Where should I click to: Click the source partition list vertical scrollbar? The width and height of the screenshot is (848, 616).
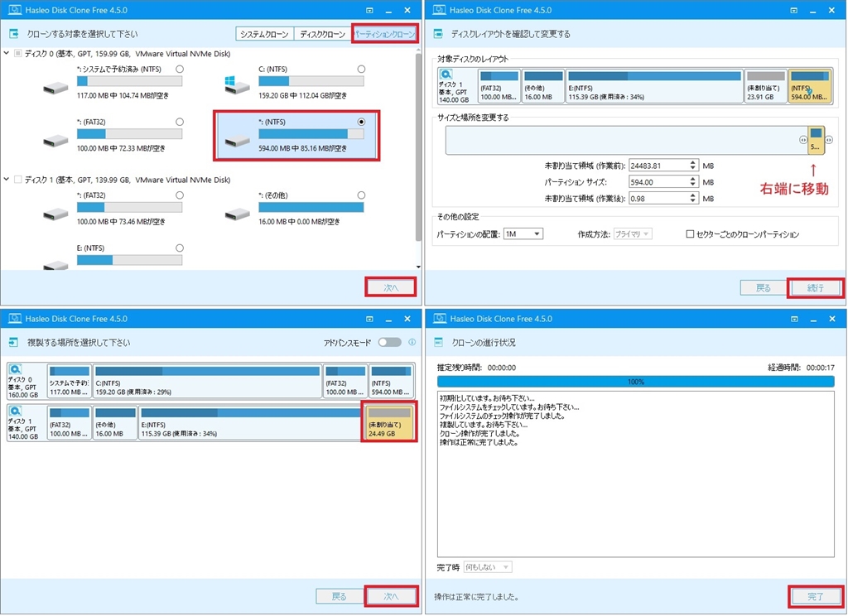point(418,146)
